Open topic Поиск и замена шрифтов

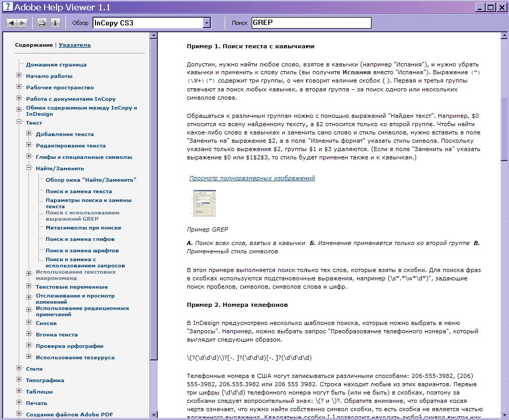pos(82,250)
